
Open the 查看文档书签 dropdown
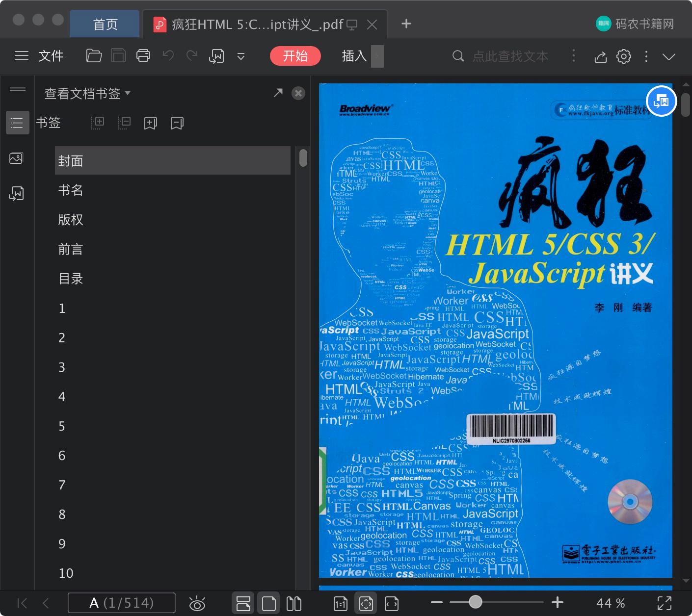pos(87,93)
